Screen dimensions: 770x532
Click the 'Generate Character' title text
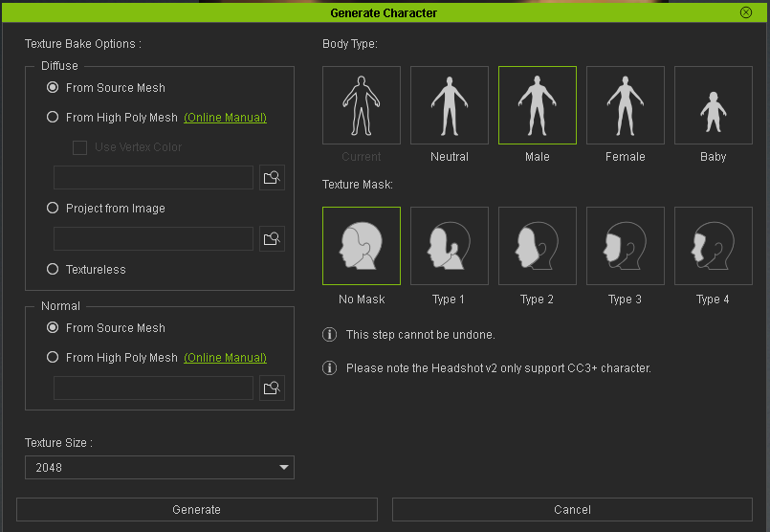pos(384,12)
